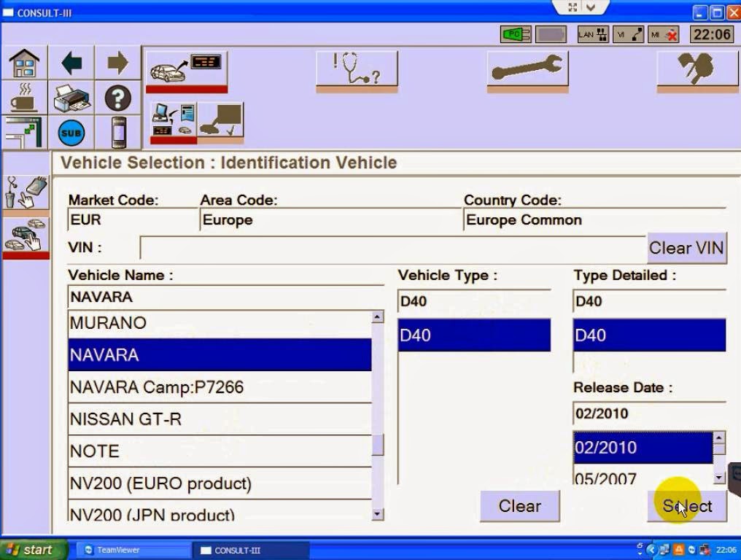
Task: Click the Forward arrow icon
Action: click(x=117, y=63)
